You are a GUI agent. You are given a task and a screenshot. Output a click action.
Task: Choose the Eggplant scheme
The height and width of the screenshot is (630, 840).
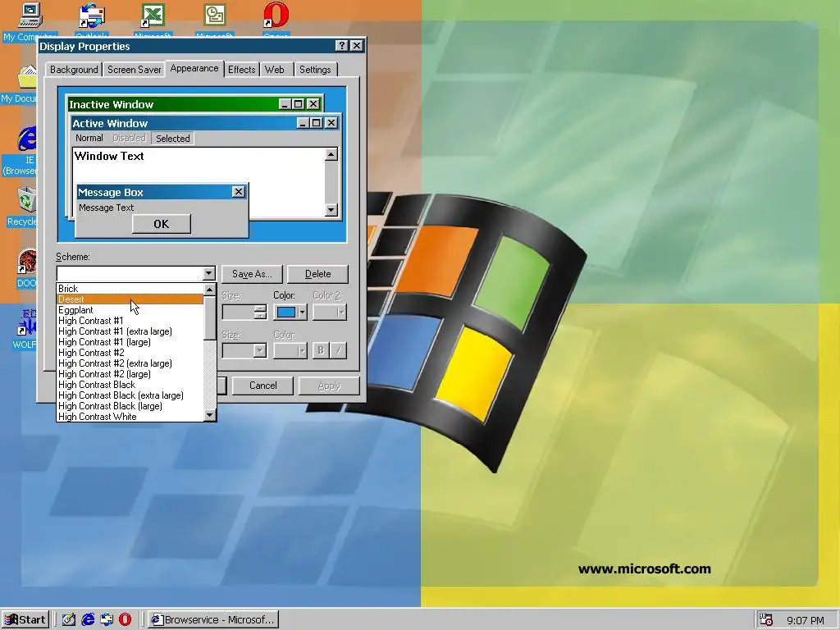[130, 310]
